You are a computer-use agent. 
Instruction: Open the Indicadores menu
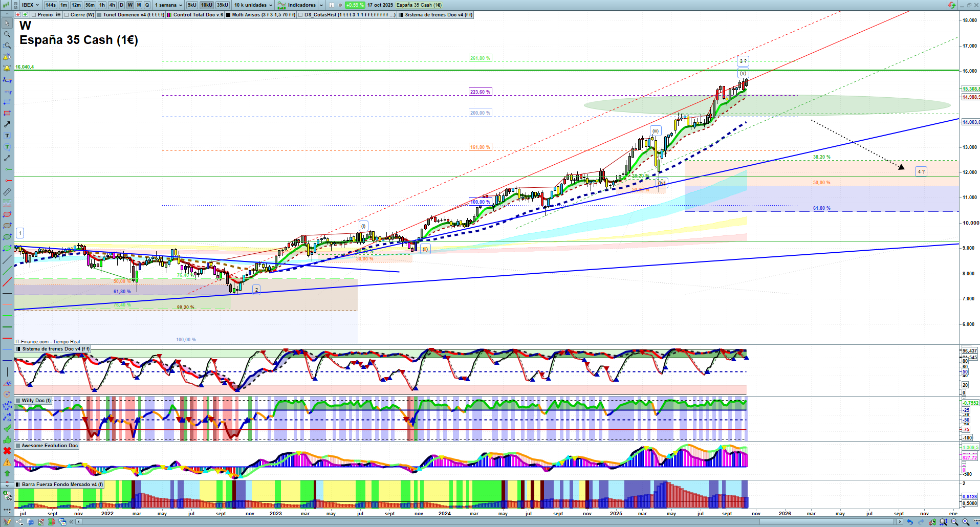(x=301, y=5)
